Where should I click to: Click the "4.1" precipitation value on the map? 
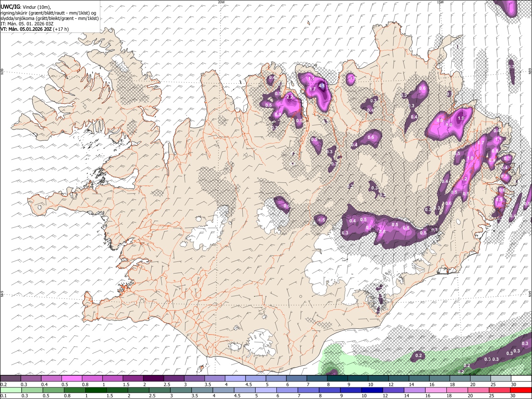click(321, 86)
